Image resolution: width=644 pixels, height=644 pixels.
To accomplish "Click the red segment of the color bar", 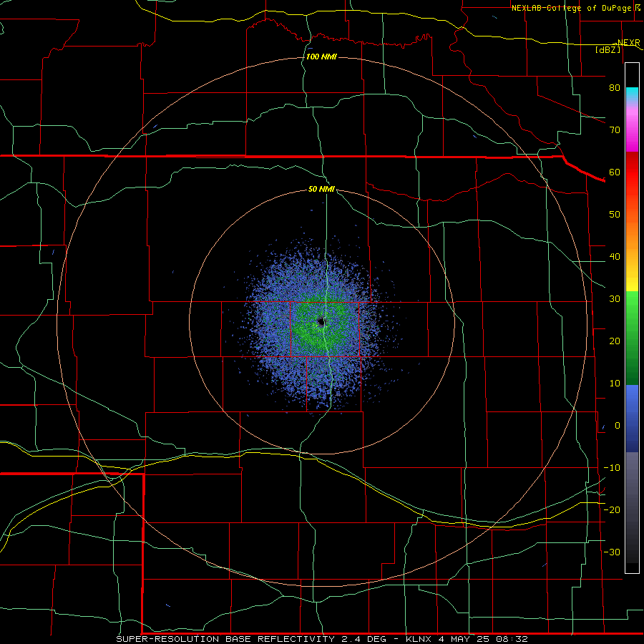I will click(x=632, y=172).
